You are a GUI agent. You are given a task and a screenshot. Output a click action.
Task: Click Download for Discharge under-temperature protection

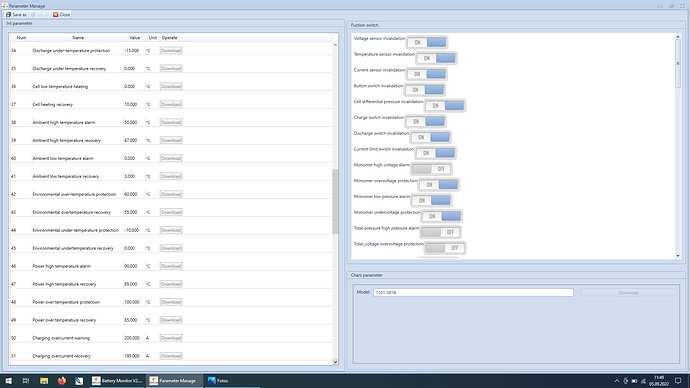pyautogui.click(x=171, y=51)
